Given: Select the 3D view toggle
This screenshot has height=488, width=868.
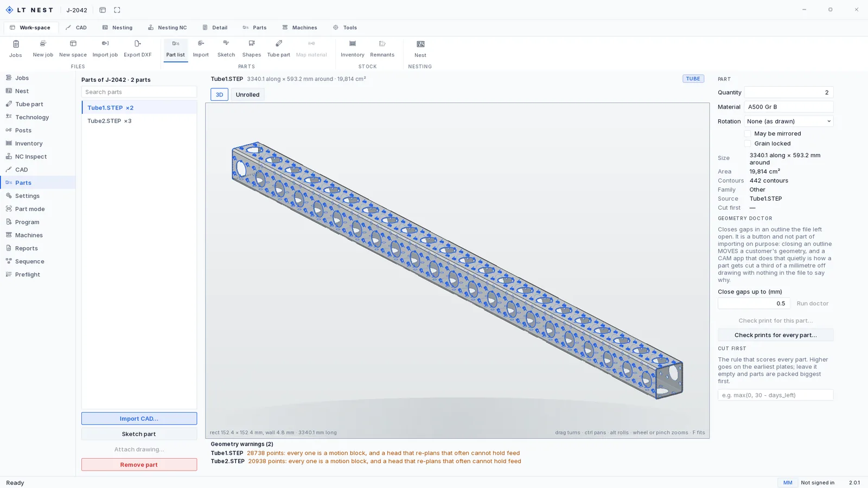Looking at the screenshot, I should pyautogui.click(x=219, y=94).
